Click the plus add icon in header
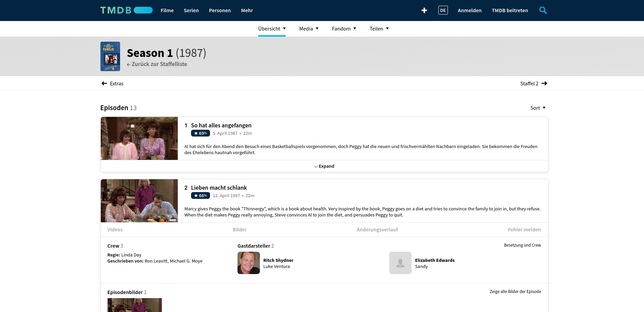644x312 pixels. [424, 11]
